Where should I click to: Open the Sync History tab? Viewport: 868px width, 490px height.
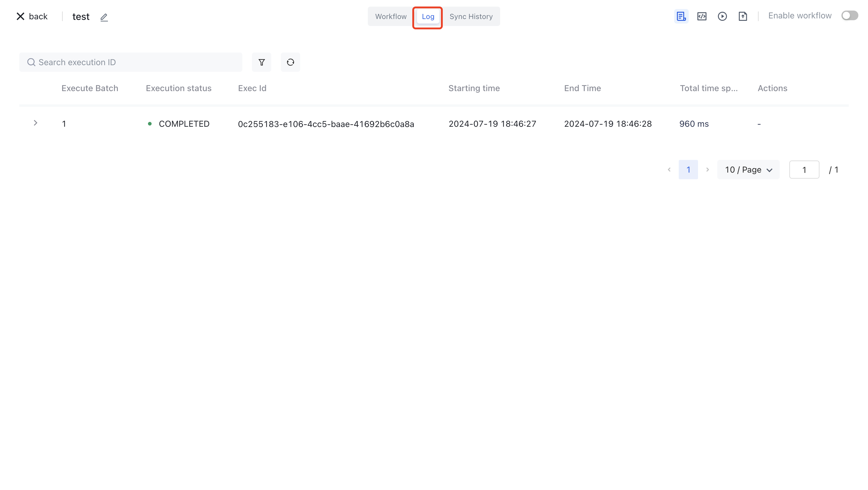471,16
